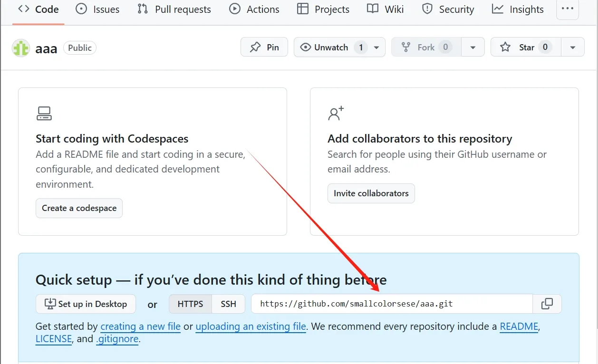Open the Pull requests tab

click(174, 9)
